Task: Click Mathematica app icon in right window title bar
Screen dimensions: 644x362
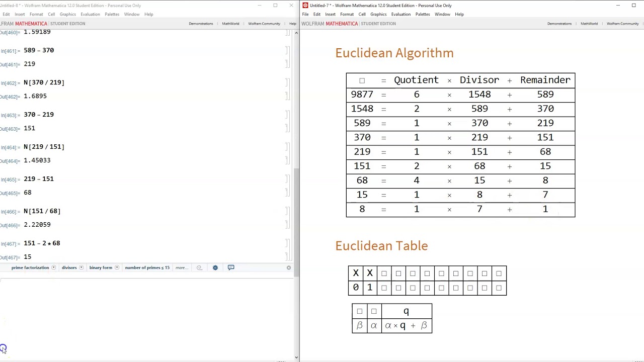Action: point(305,6)
